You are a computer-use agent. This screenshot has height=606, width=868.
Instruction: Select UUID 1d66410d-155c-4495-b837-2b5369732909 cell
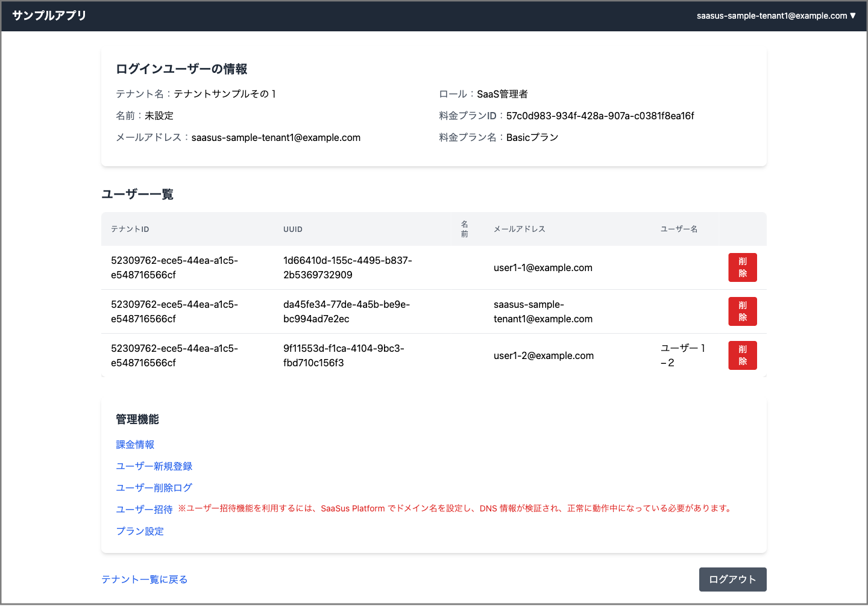(347, 267)
